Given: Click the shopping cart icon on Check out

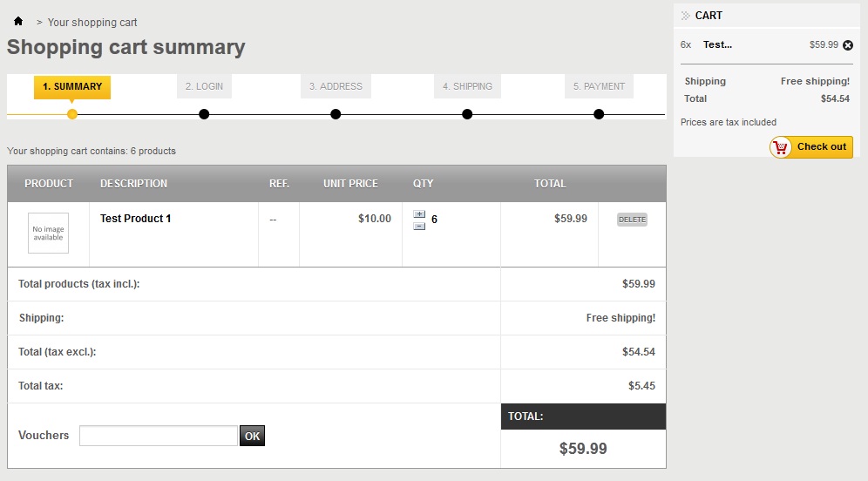Looking at the screenshot, I should pyautogui.click(x=781, y=147).
